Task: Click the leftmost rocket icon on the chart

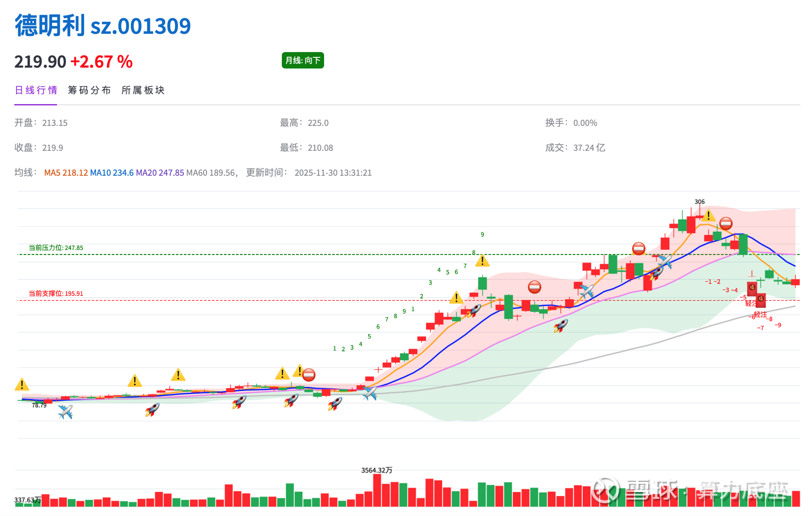Action: pos(152,409)
